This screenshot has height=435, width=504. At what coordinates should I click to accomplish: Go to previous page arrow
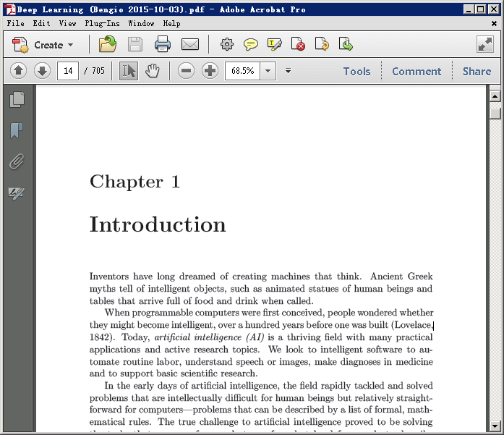18,70
